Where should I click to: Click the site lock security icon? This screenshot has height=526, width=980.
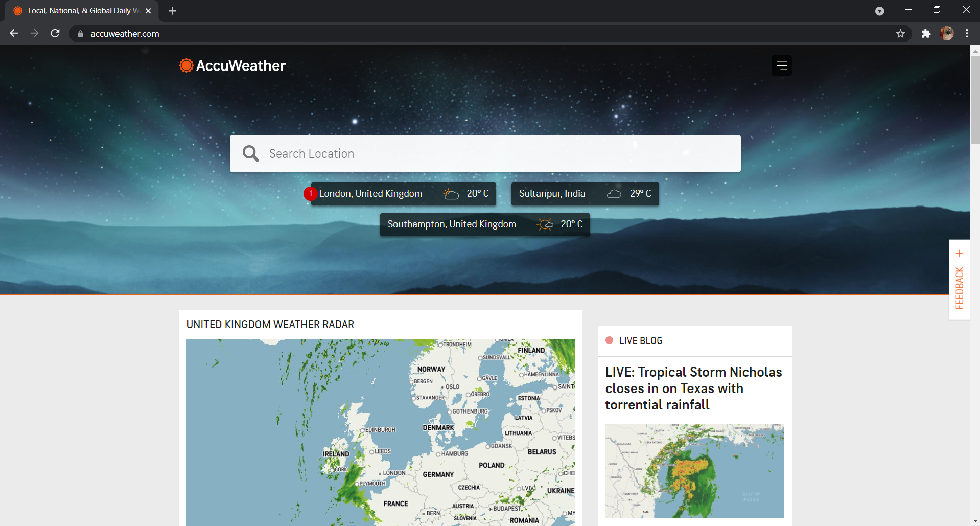coord(80,34)
